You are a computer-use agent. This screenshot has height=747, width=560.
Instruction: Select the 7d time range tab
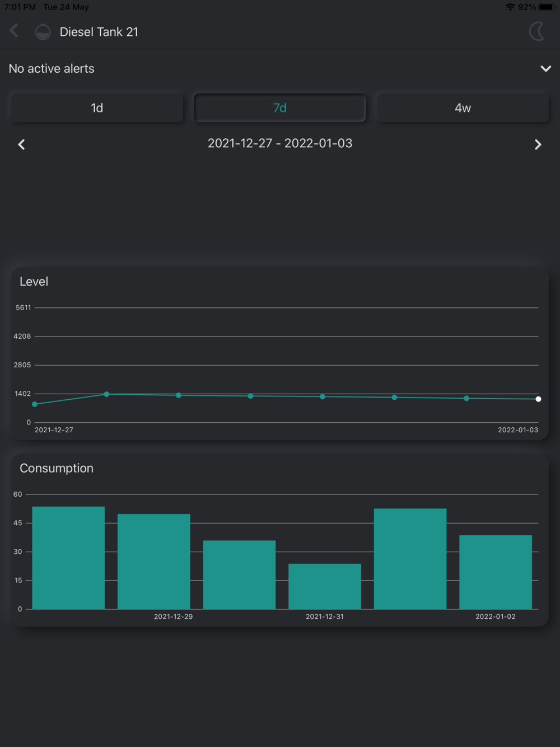click(280, 108)
